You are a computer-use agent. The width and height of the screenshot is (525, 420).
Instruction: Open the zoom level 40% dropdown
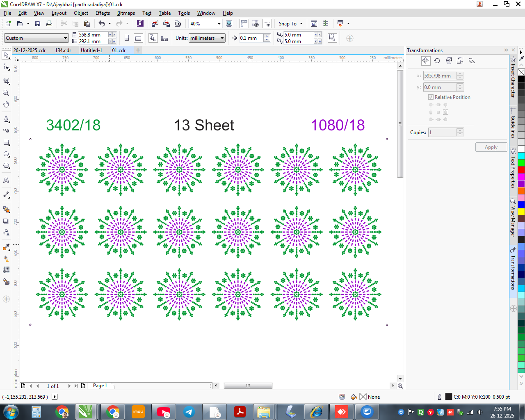(219, 24)
